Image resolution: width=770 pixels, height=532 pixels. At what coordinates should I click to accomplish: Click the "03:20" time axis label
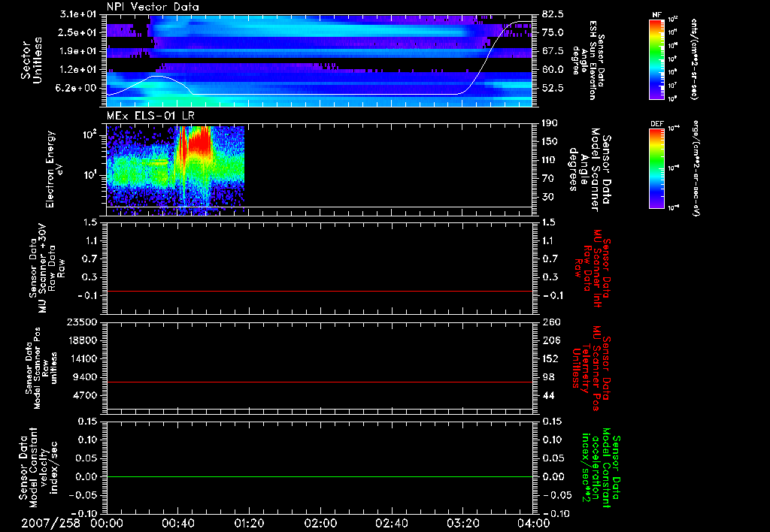(x=462, y=523)
